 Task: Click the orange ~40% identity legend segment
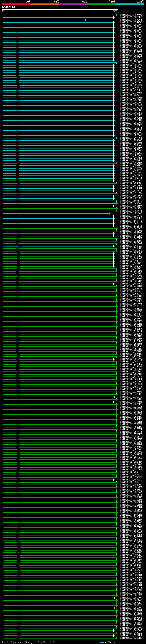[45, 4]
